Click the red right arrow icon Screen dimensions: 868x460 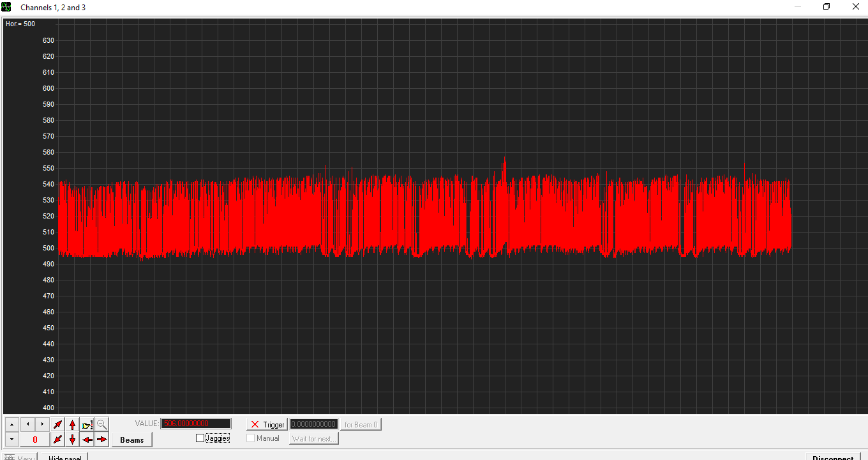point(102,440)
